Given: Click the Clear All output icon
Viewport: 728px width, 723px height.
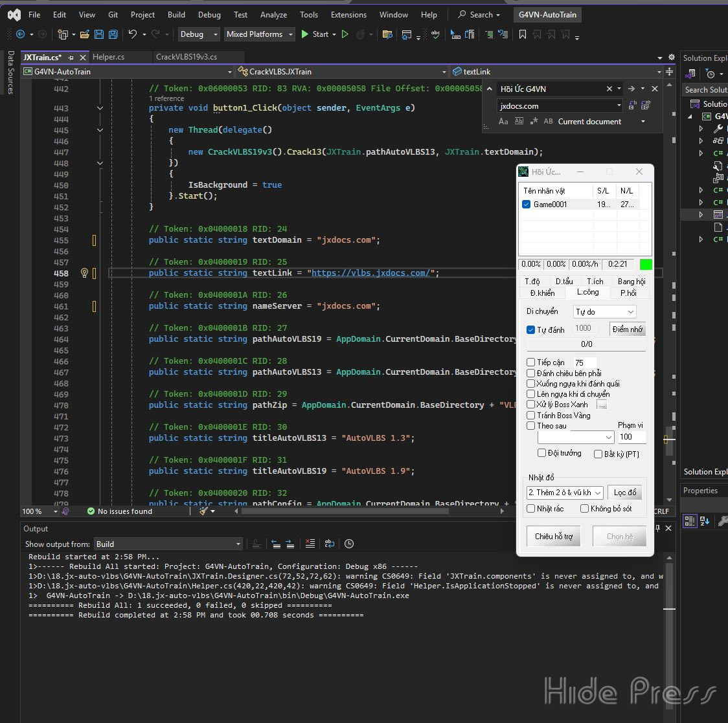Looking at the screenshot, I should coord(310,544).
